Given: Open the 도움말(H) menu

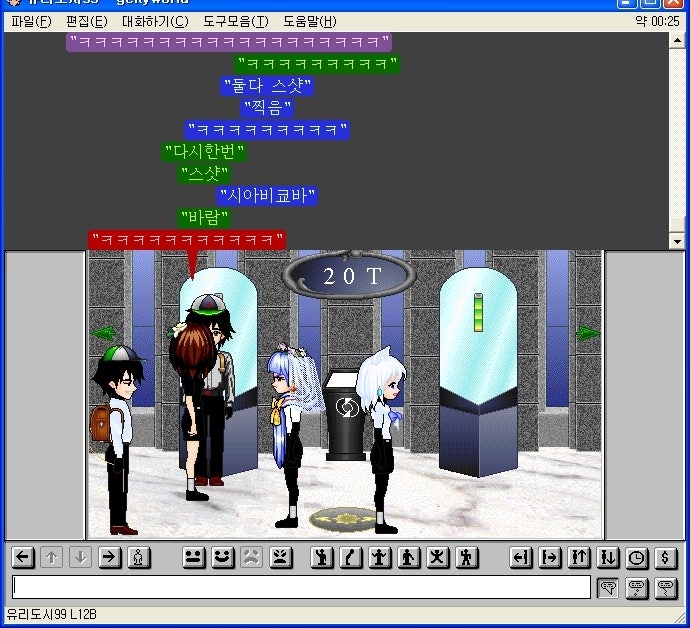Looking at the screenshot, I should 309,21.
